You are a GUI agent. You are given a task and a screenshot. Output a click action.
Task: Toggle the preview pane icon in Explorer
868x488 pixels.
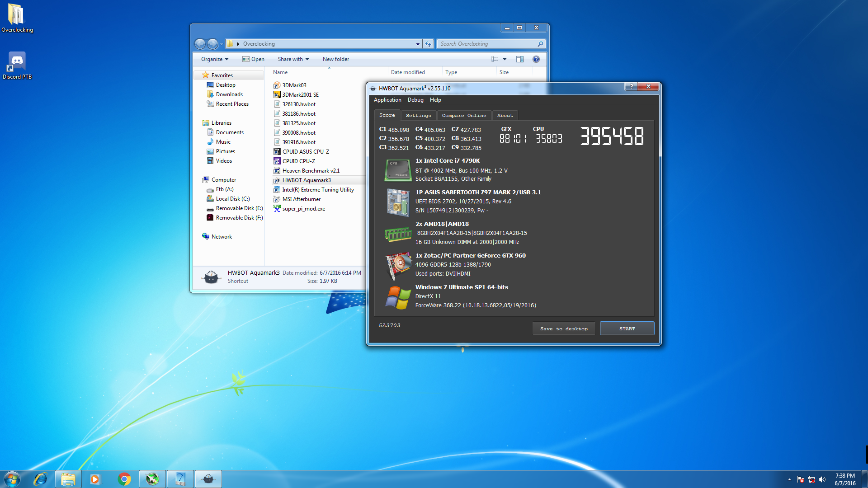pyautogui.click(x=520, y=59)
